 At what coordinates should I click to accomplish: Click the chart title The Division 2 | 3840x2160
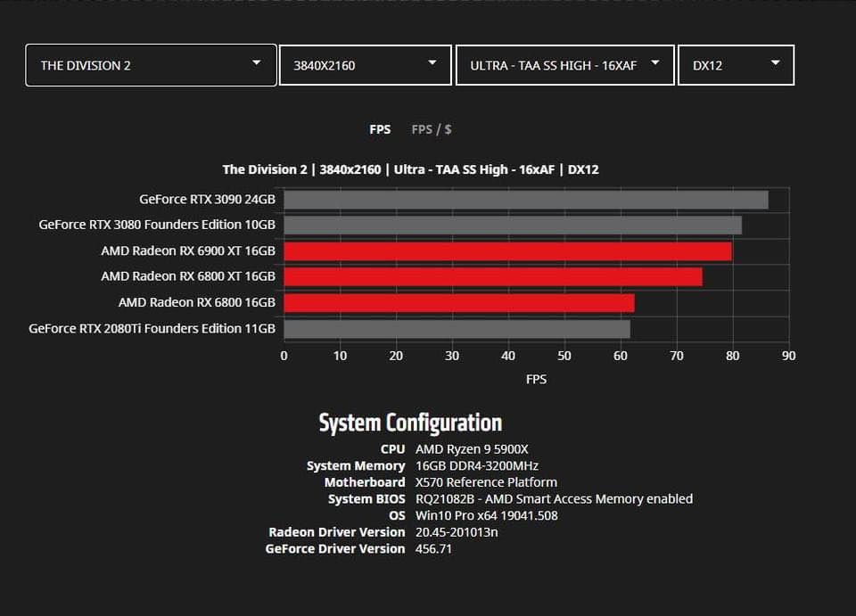[410, 169]
